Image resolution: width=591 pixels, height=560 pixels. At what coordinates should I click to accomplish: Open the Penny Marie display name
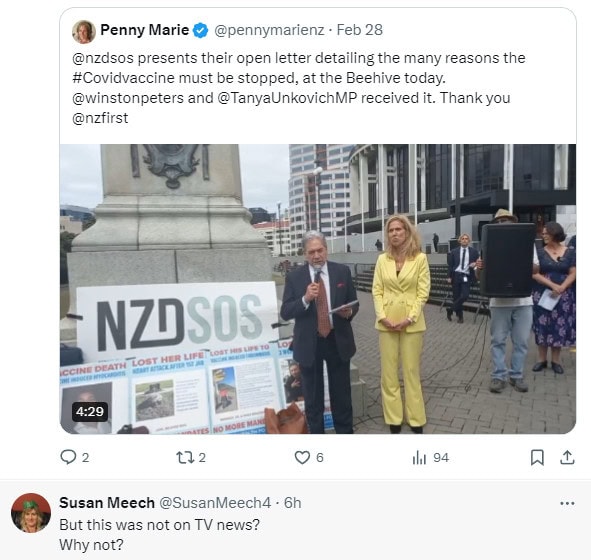pyautogui.click(x=144, y=30)
